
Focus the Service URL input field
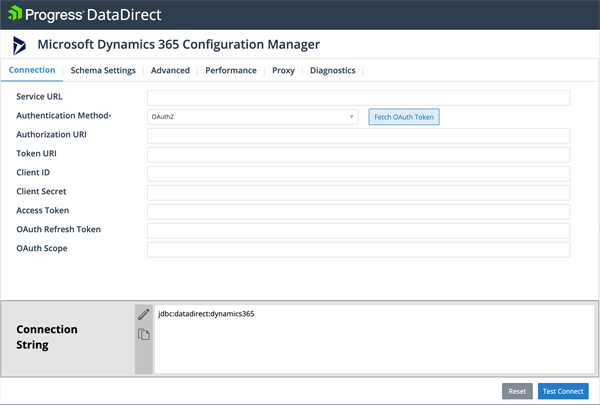[358, 98]
